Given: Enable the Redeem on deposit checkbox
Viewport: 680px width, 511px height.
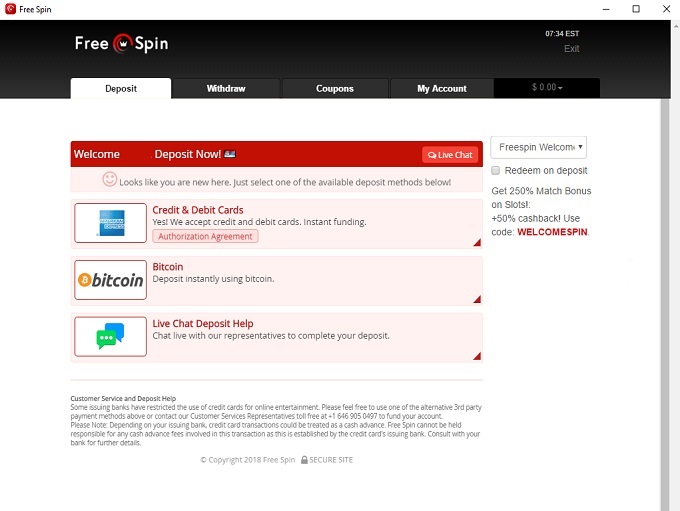Looking at the screenshot, I should tap(496, 171).
